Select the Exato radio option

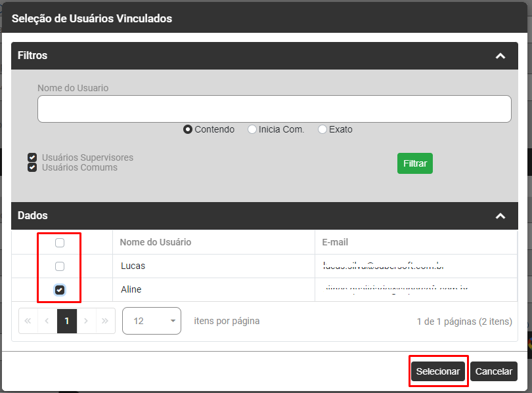point(322,129)
